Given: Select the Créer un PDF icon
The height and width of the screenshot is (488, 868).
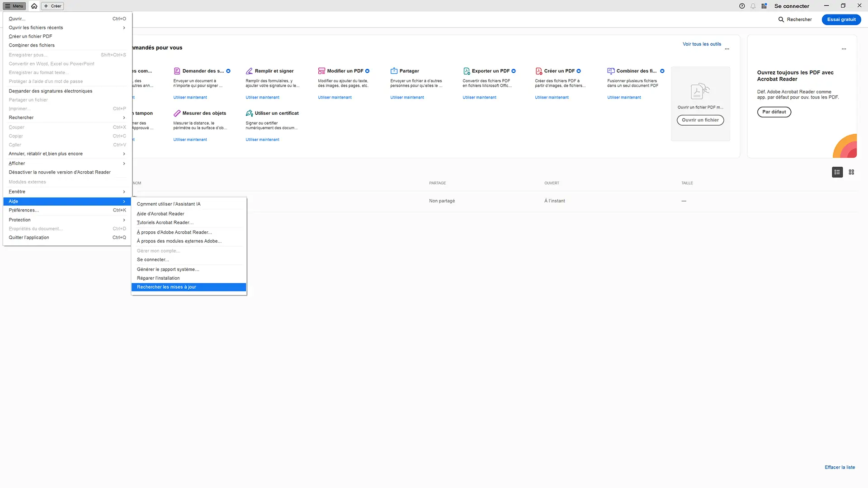Looking at the screenshot, I should coord(538,71).
